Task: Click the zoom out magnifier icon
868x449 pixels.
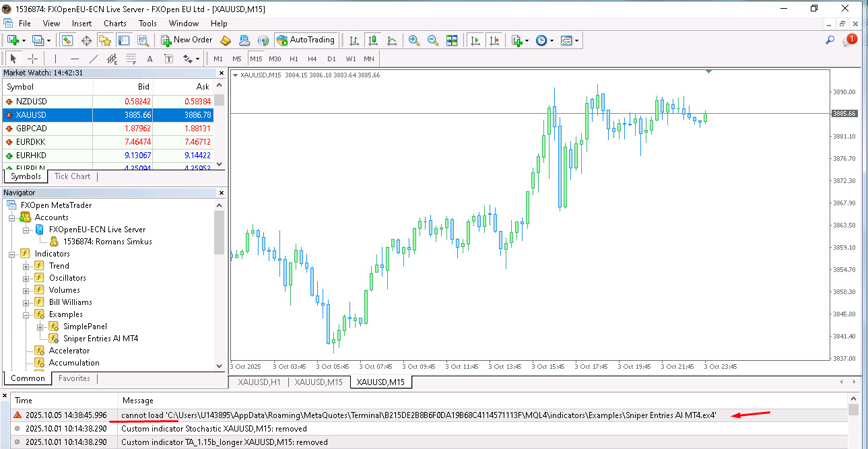Action: click(432, 40)
